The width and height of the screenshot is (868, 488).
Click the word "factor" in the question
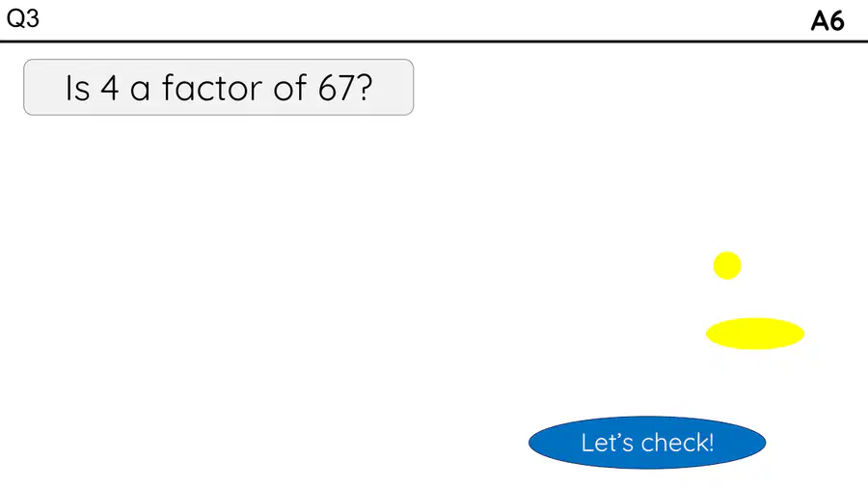click(212, 88)
